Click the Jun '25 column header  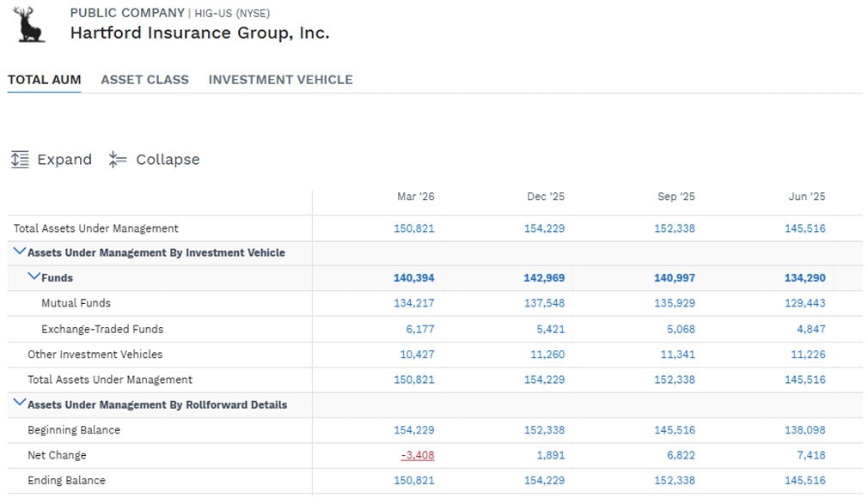click(x=807, y=197)
